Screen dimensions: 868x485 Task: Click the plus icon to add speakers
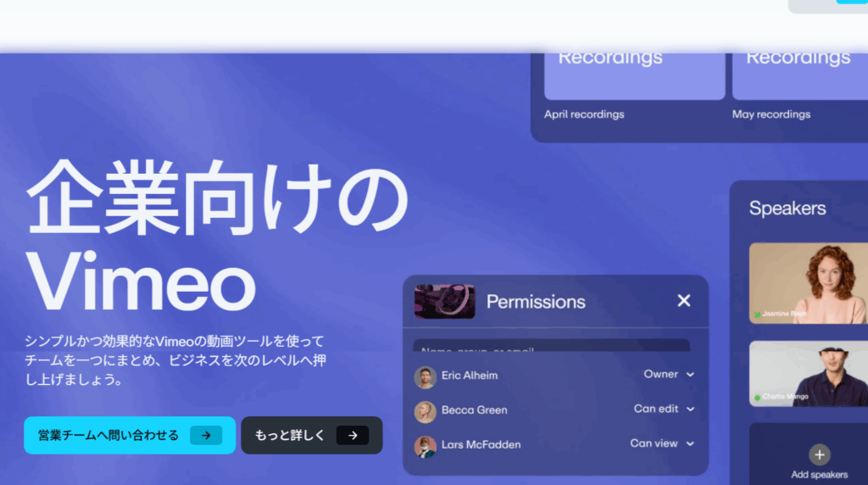pyautogui.click(x=819, y=454)
